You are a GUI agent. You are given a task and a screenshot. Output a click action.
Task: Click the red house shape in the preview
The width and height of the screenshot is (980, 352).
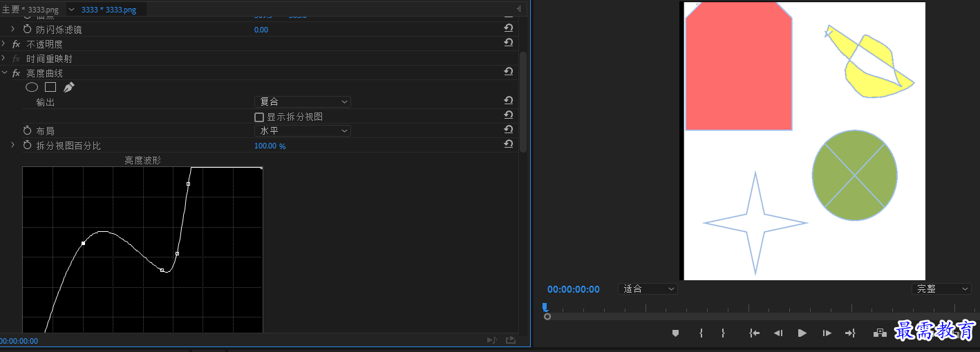738,66
